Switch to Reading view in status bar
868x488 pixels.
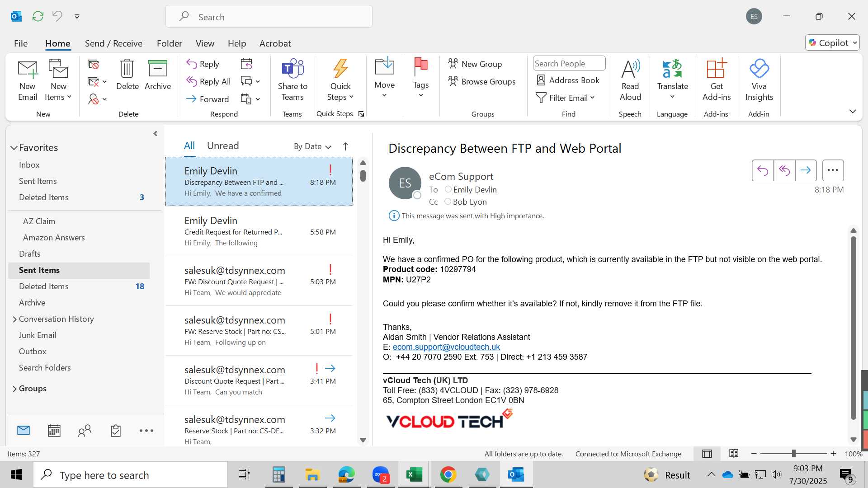pyautogui.click(x=734, y=453)
